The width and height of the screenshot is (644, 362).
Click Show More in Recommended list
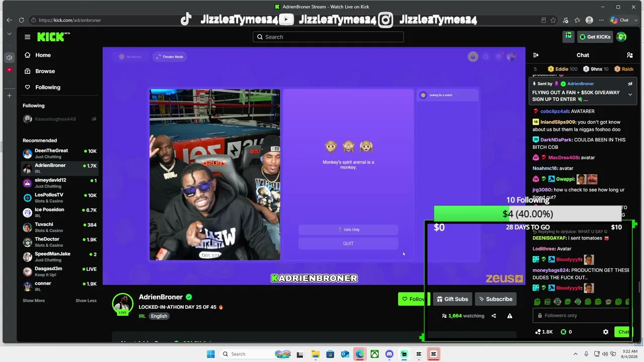click(34, 301)
